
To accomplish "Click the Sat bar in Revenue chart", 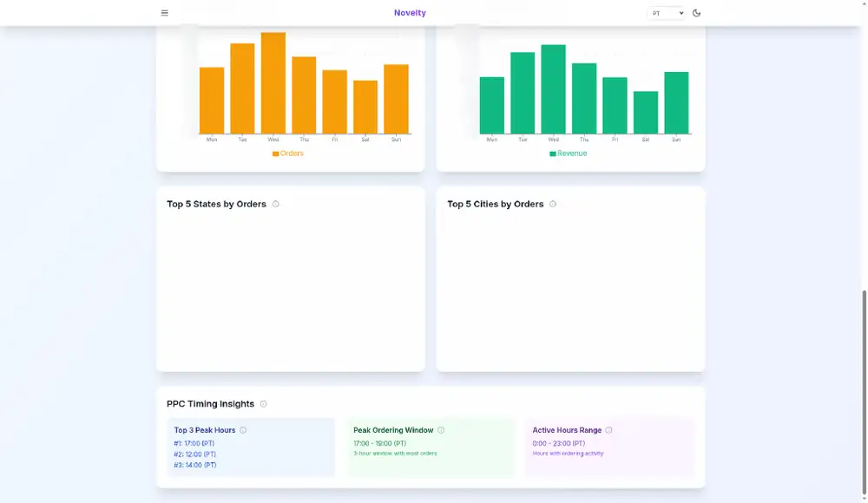I will [x=646, y=113].
